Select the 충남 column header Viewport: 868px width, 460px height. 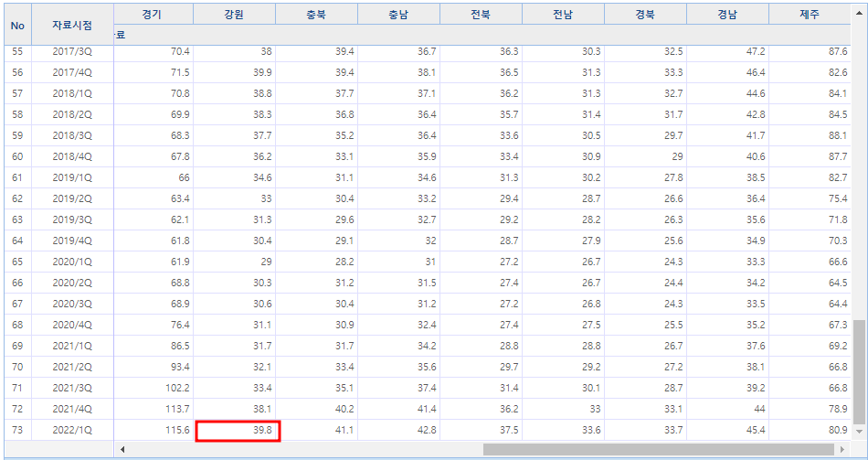398,15
